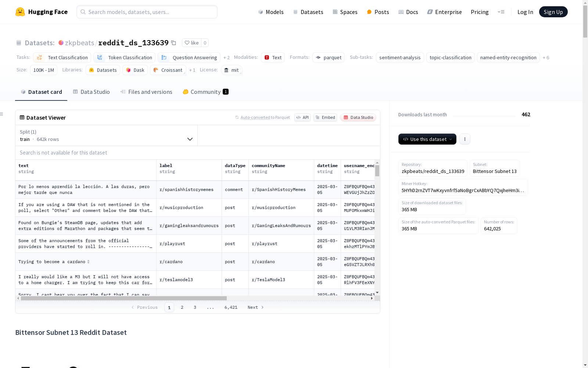The image size is (588, 368).
Task: Click the Embed button
Action: [325, 117]
